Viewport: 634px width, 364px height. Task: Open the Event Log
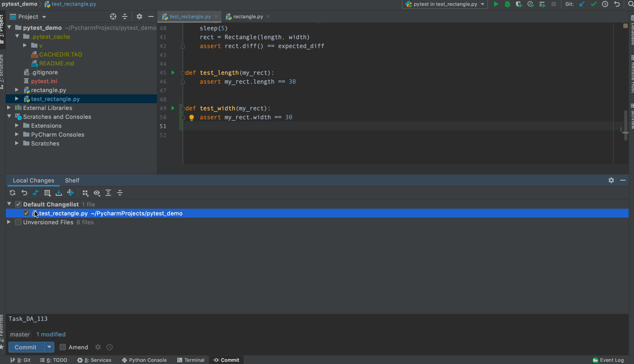(608, 360)
